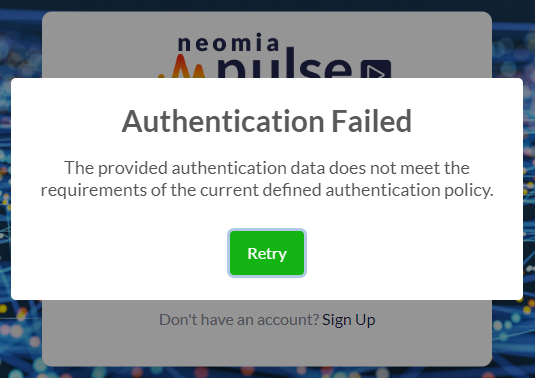Click the "neomia" brand text in the logo
The width and height of the screenshot is (535, 378).
click(228, 43)
